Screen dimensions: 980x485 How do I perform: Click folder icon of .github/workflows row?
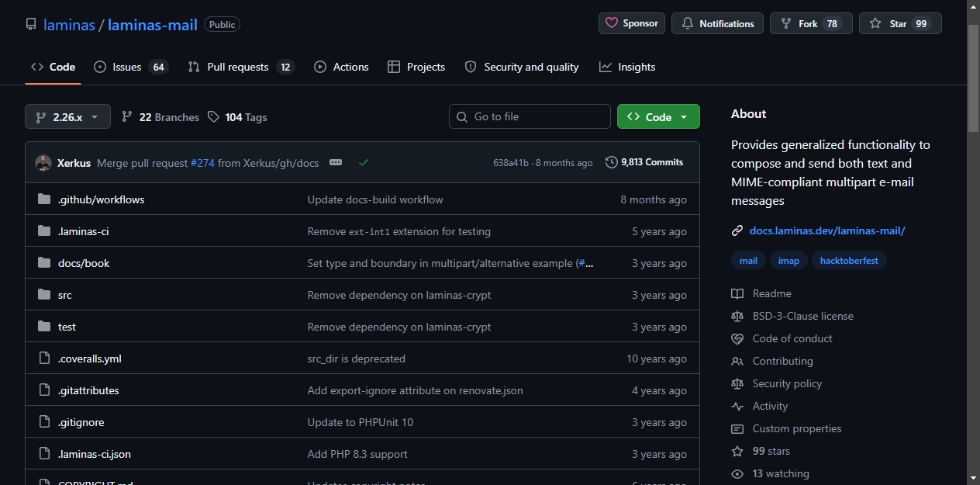44,199
